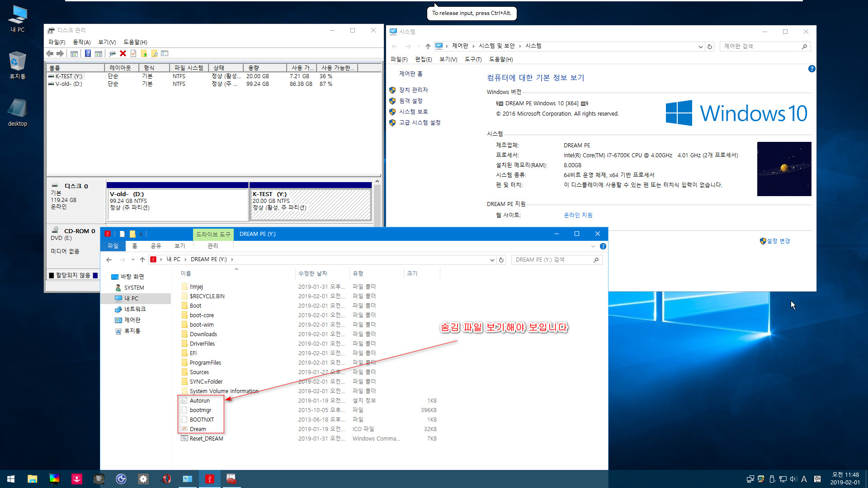Select 제어판 in the explorer navigation pane
The image size is (868, 488).
(132, 320)
